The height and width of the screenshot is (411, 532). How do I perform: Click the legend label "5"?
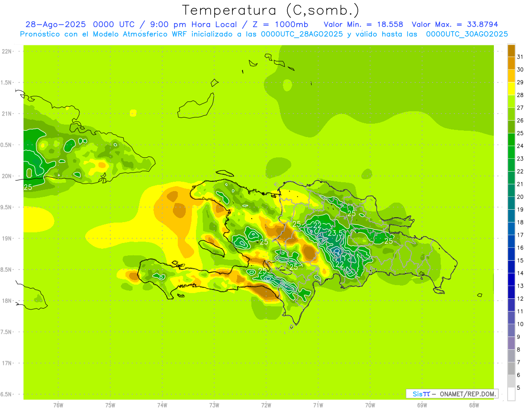(x=519, y=388)
